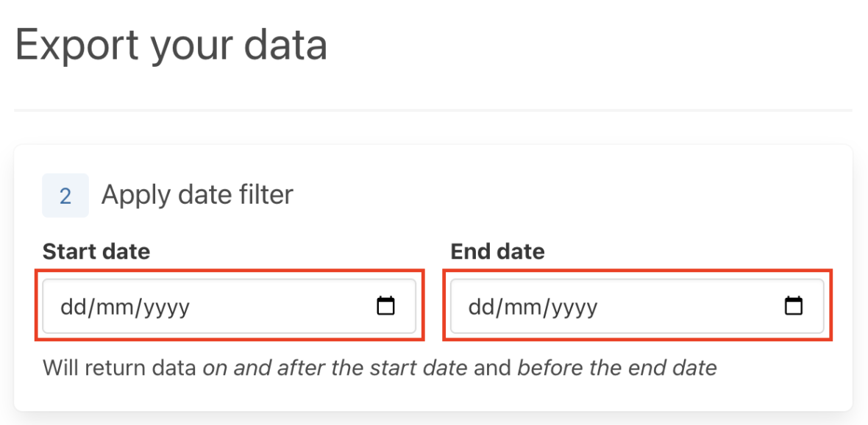Click the word "and" in the helper text
The height and width of the screenshot is (425, 868).
(x=492, y=368)
